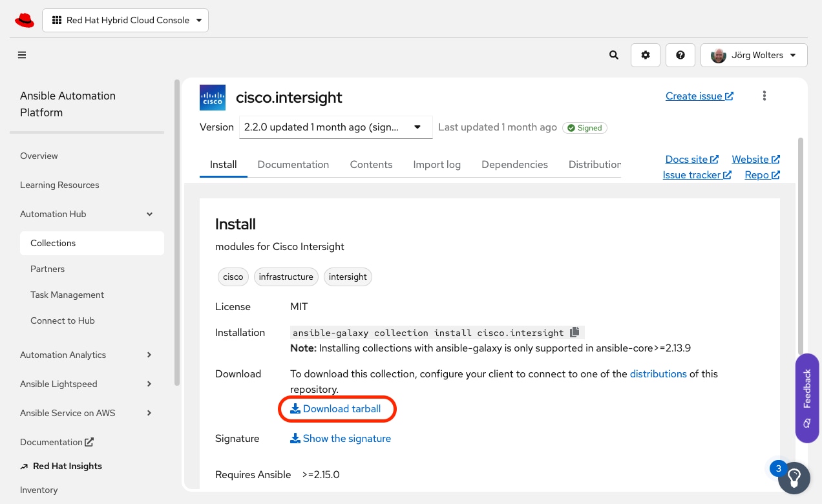Switch to the Contents tab
The height and width of the screenshot is (504, 822).
pos(371,165)
